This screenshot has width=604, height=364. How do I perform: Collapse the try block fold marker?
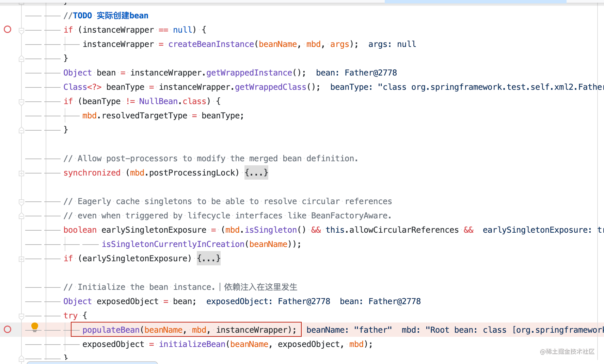coord(21,316)
